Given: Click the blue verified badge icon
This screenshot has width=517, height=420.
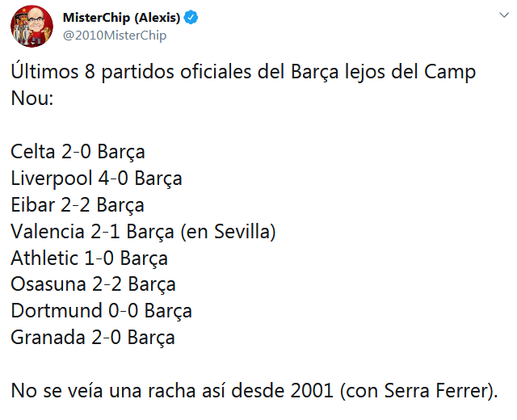Looking at the screenshot, I should (x=191, y=17).
